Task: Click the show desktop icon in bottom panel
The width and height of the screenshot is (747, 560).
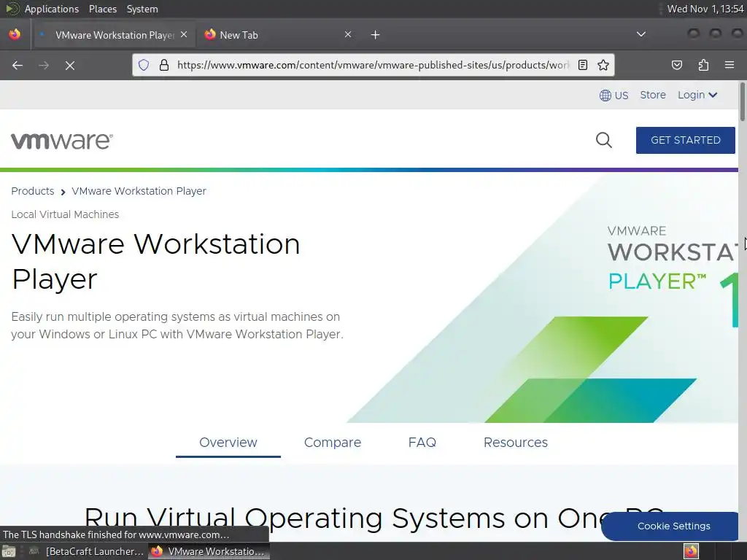Action: 9,551
